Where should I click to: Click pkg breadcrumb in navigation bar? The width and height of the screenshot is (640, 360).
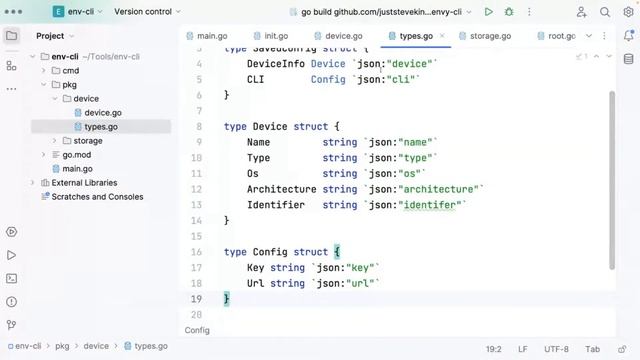coord(62,346)
